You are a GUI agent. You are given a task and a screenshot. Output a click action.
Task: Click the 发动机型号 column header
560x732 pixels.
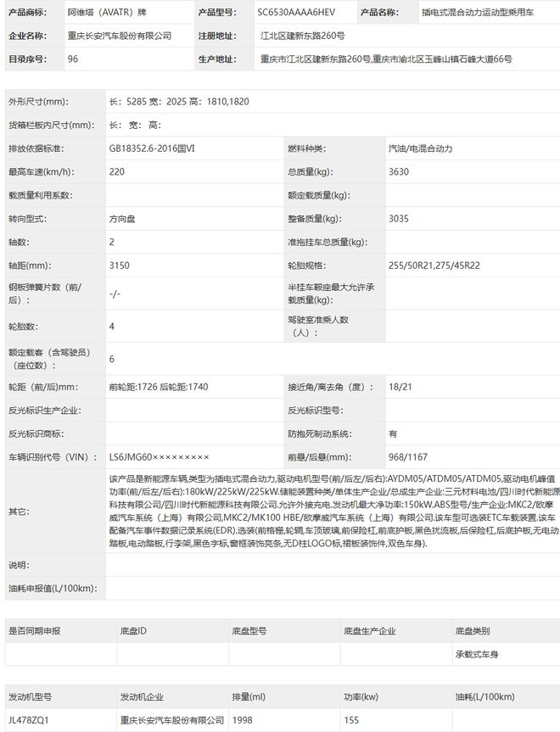click(x=30, y=696)
